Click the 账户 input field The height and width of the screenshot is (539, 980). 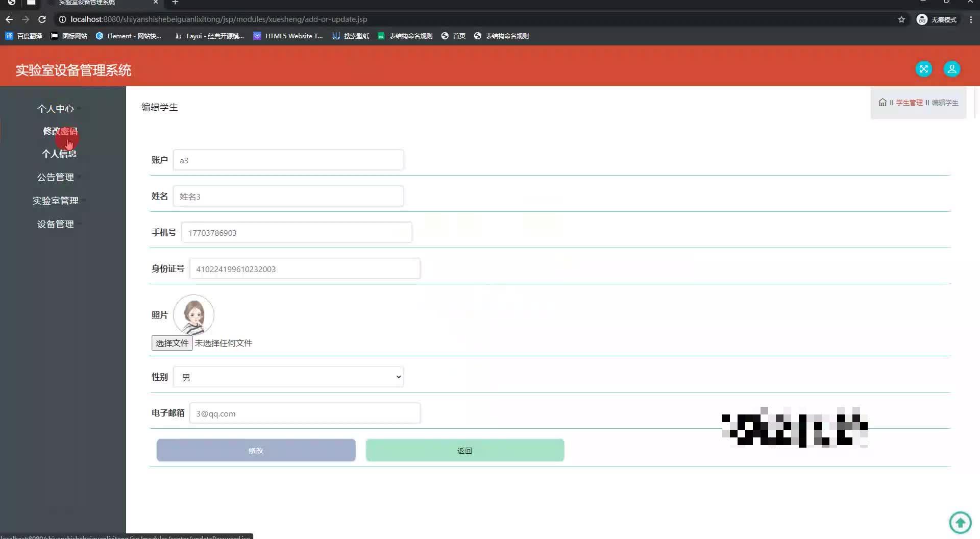[288, 160]
